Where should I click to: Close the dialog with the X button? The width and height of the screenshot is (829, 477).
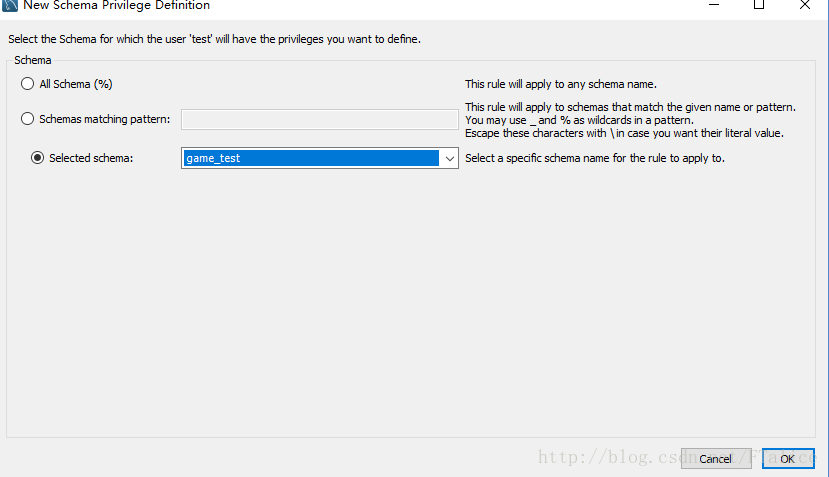click(x=805, y=5)
